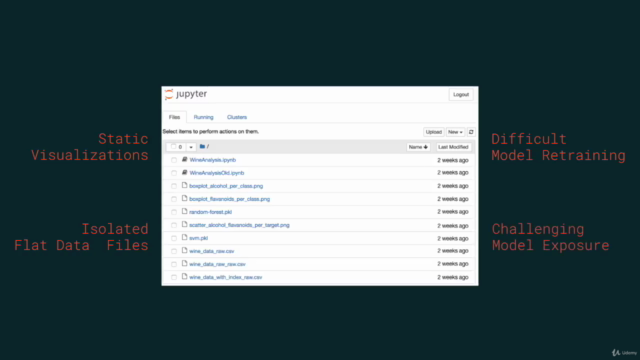Select checkbox for boxplot_alcohol_per_class.png
The image size is (640, 360).
(174, 186)
